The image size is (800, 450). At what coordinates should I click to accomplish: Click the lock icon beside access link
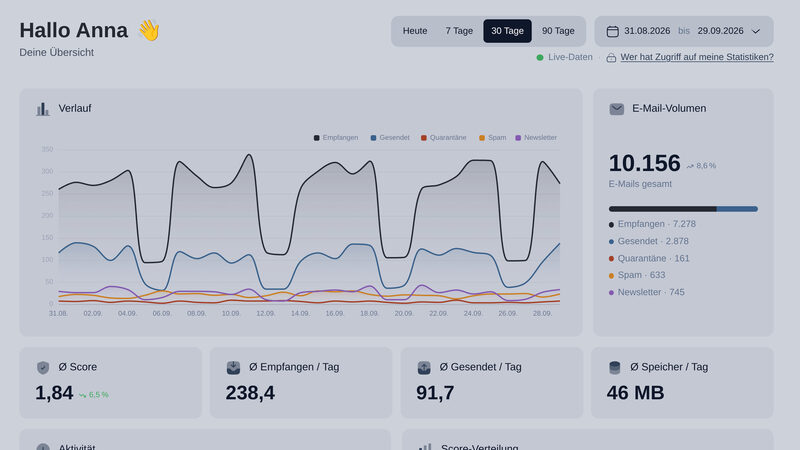click(x=611, y=58)
